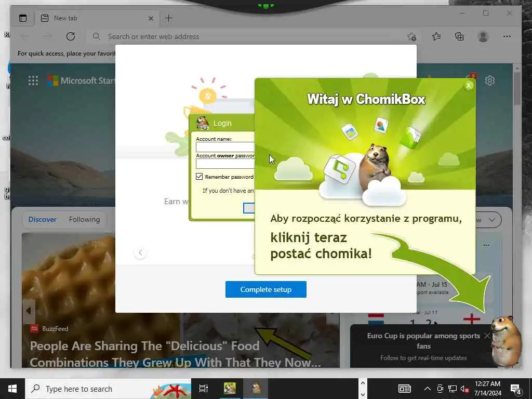
Task: Click the red plus follow icon
Action: (472, 320)
